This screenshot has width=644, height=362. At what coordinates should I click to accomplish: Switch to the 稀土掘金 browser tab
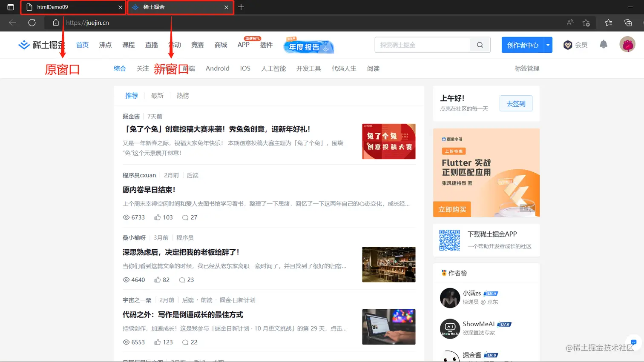pyautogui.click(x=181, y=7)
